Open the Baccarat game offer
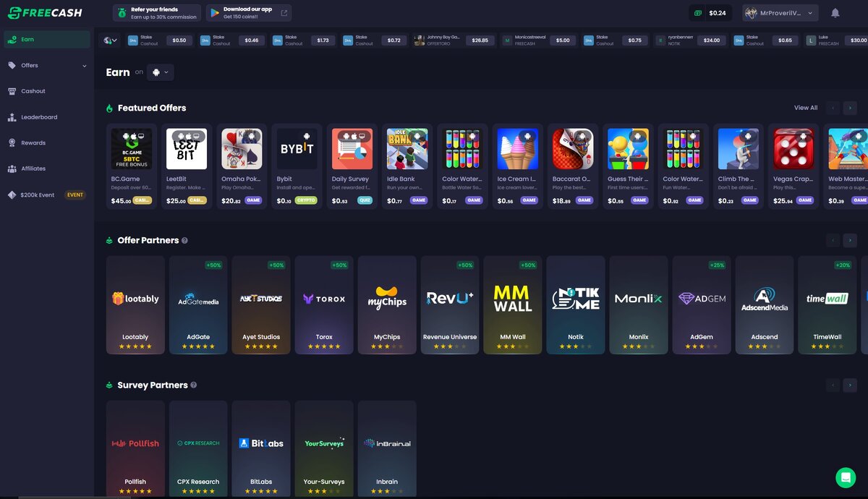Viewport: 868px width, 499px height. pos(573,166)
